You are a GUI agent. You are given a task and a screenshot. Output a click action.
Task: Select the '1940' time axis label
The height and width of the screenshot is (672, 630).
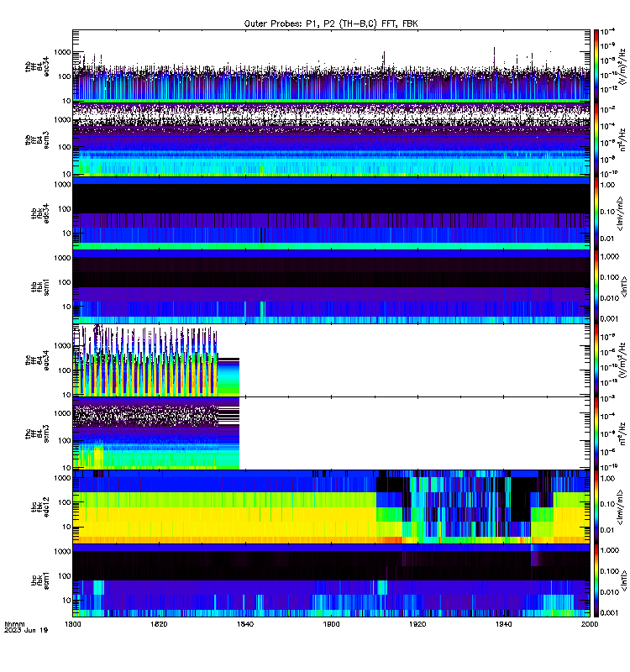tap(503, 624)
